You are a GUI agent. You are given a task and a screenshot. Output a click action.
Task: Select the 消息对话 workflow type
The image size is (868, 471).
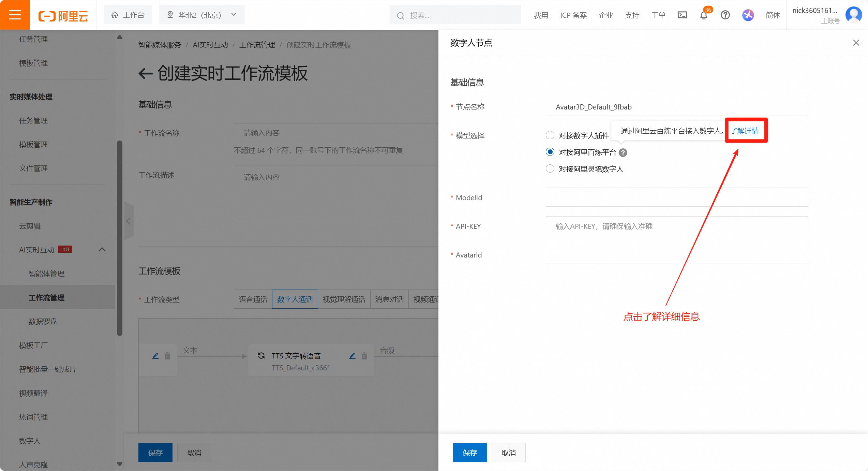pyautogui.click(x=389, y=299)
